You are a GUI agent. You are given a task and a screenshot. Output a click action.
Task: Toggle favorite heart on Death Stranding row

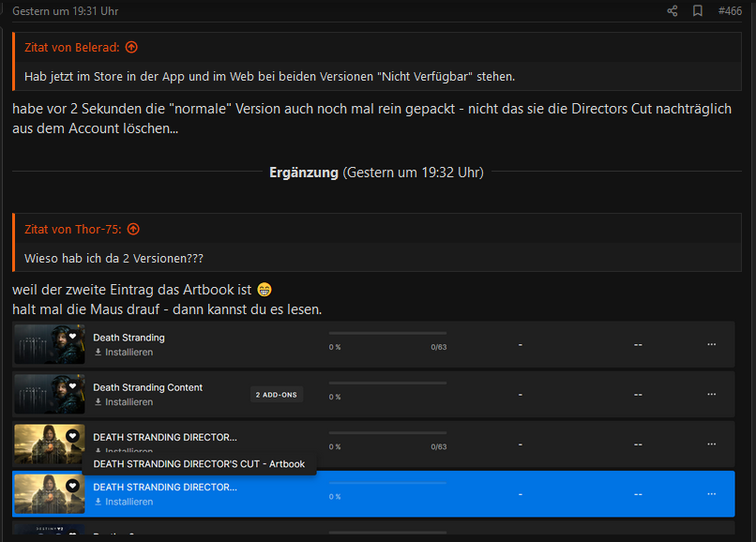pyautogui.click(x=72, y=337)
